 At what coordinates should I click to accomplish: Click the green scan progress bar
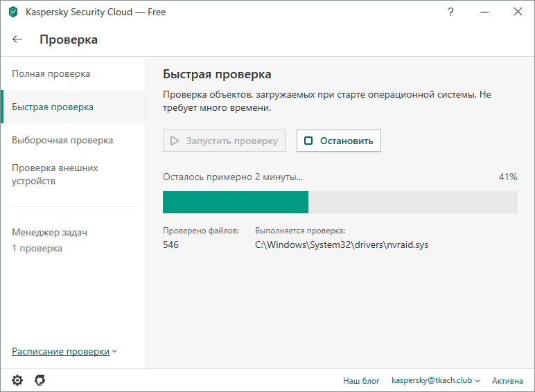tap(236, 202)
